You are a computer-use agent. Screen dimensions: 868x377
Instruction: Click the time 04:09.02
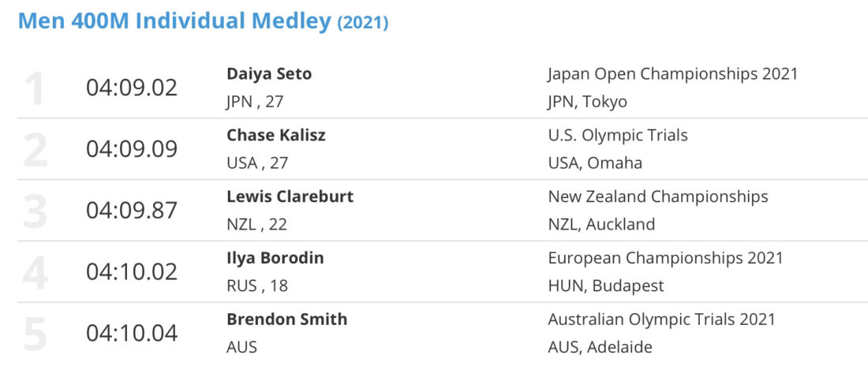click(x=132, y=88)
